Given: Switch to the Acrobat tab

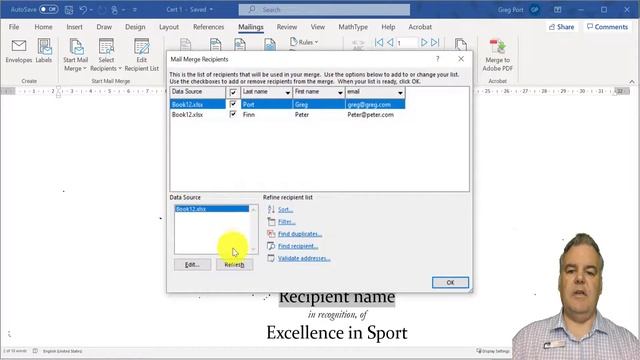Looking at the screenshot, I should 420,27.
